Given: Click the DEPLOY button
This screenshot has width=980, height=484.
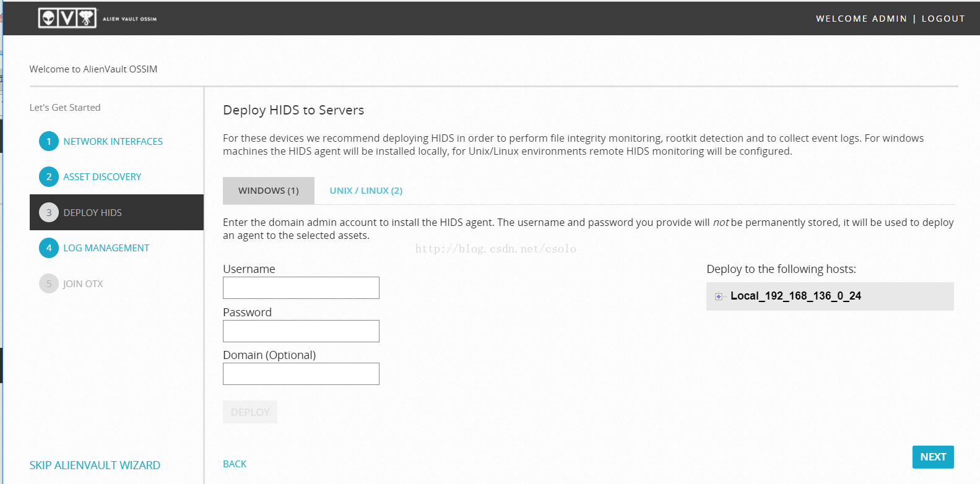Looking at the screenshot, I should tap(250, 412).
